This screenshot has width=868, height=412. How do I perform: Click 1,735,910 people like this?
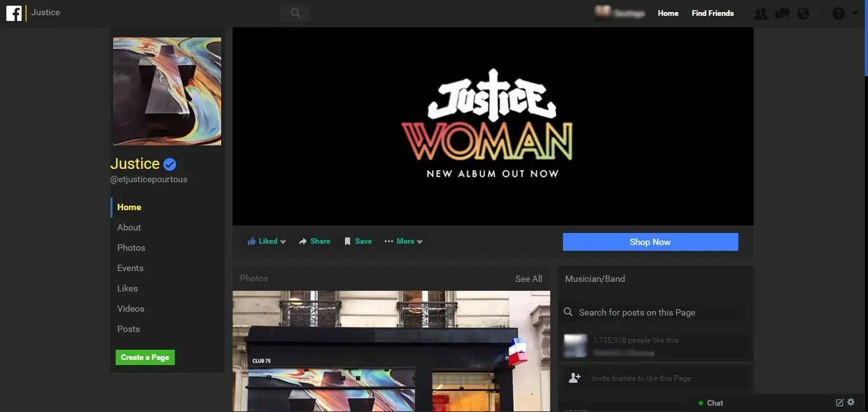(636, 340)
